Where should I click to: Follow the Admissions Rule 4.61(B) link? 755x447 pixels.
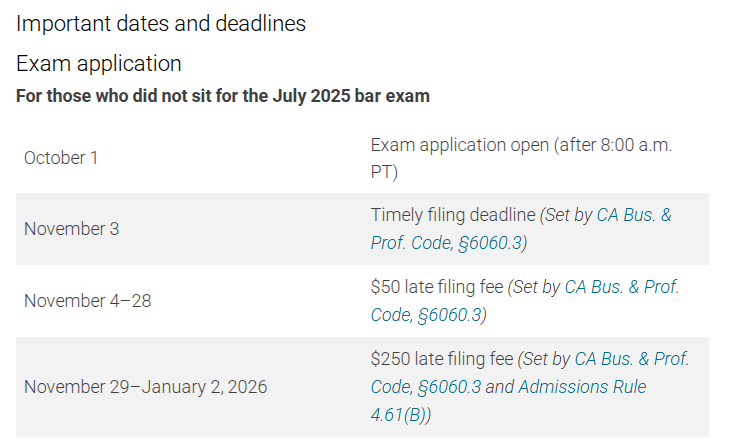click(x=582, y=387)
